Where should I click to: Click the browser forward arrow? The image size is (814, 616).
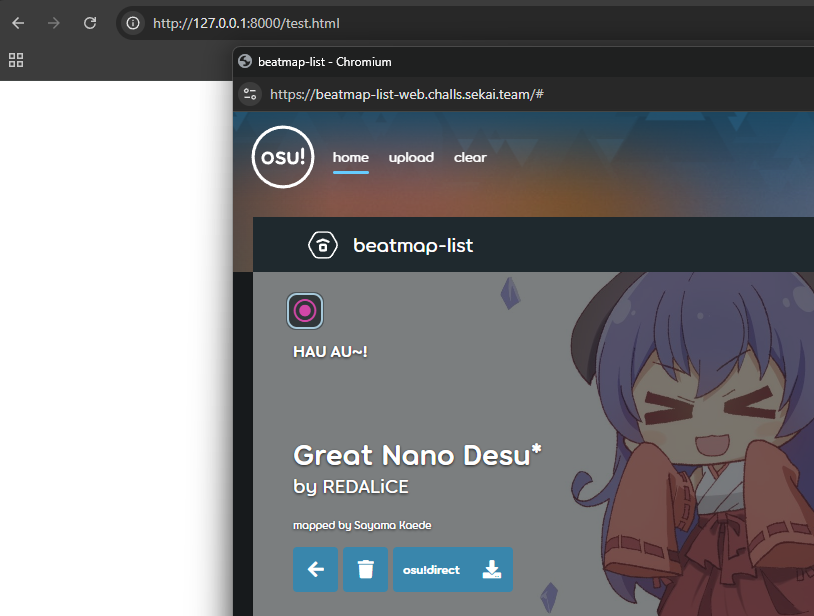point(54,23)
